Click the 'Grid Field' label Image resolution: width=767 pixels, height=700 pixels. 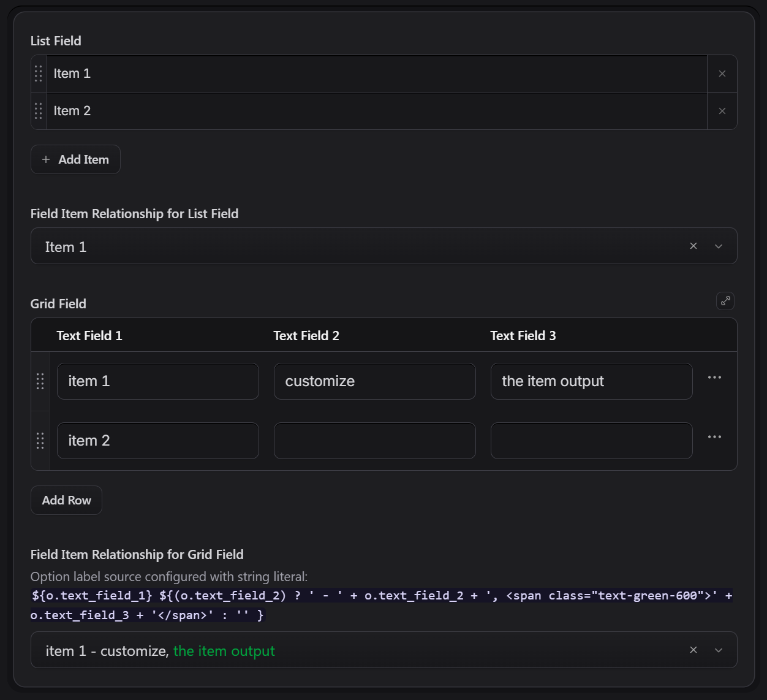pyautogui.click(x=58, y=304)
